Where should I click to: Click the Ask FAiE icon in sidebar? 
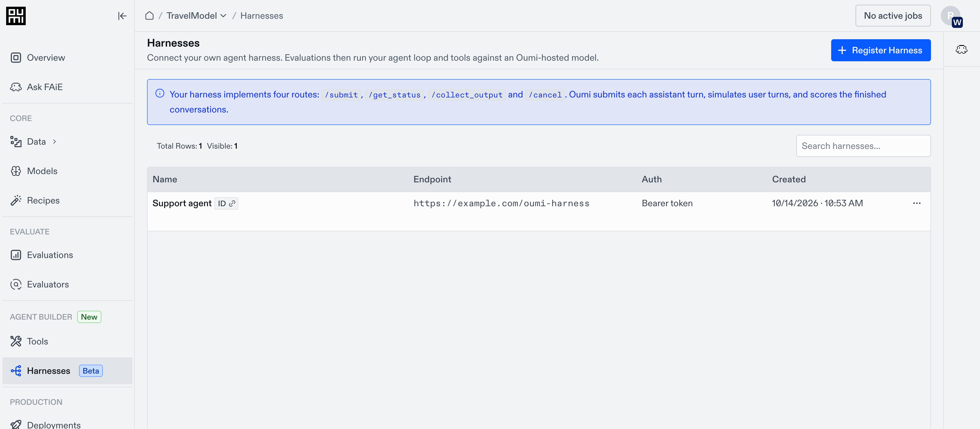tap(16, 87)
